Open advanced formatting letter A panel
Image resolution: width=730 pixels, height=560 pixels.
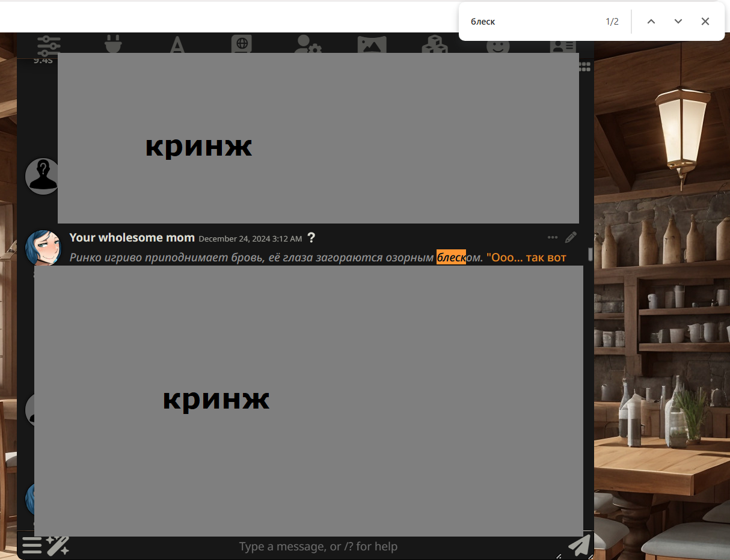point(177,44)
